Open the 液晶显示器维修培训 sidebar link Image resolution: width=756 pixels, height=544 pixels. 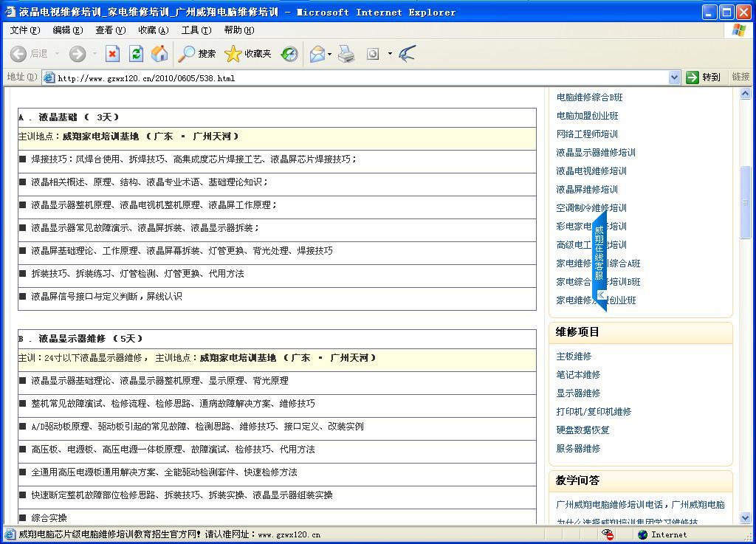pyautogui.click(x=595, y=153)
